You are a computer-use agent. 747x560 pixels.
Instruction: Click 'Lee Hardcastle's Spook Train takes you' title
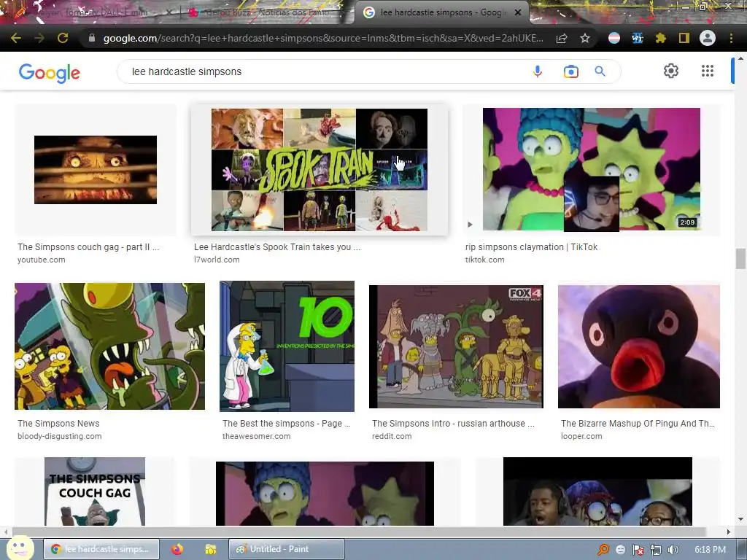pyautogui.click(x=276, y=246)
